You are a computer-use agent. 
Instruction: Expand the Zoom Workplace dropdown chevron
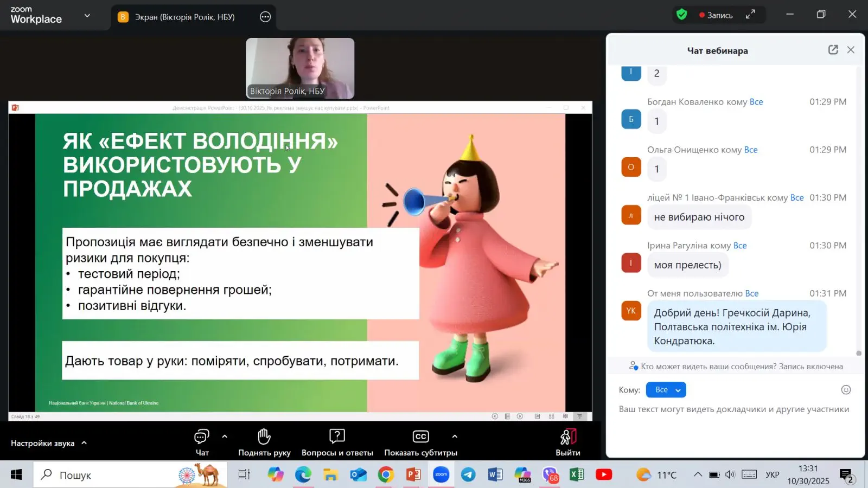pyautogui.click(x=87, y=16)
